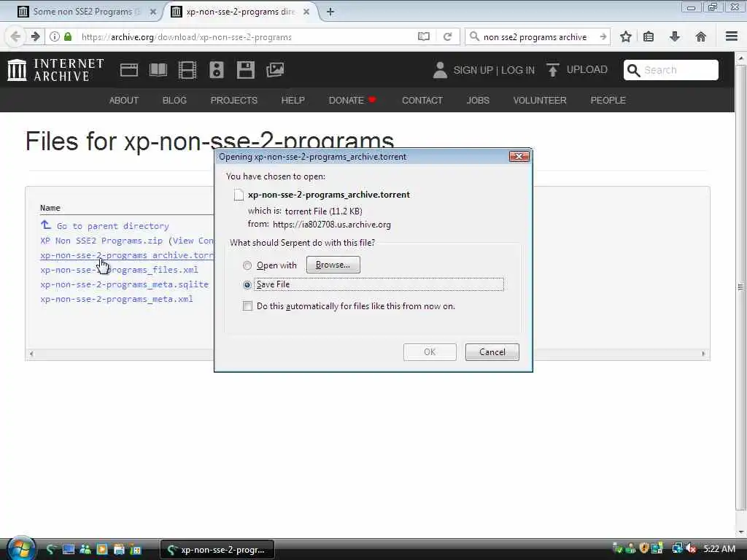Click the browser Back arrow button

point(15,36)
